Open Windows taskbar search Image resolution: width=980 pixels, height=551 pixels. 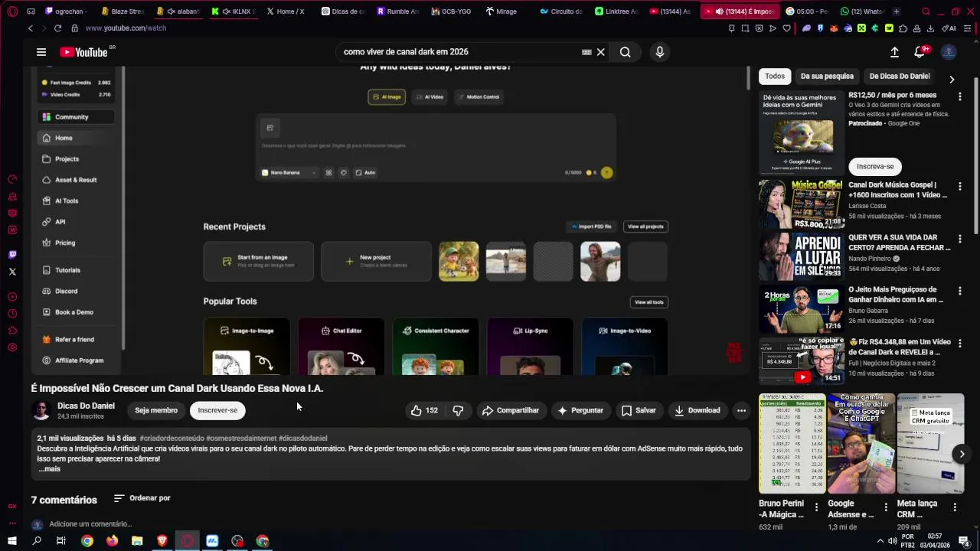pyautogui.click(x=37, y=541)
